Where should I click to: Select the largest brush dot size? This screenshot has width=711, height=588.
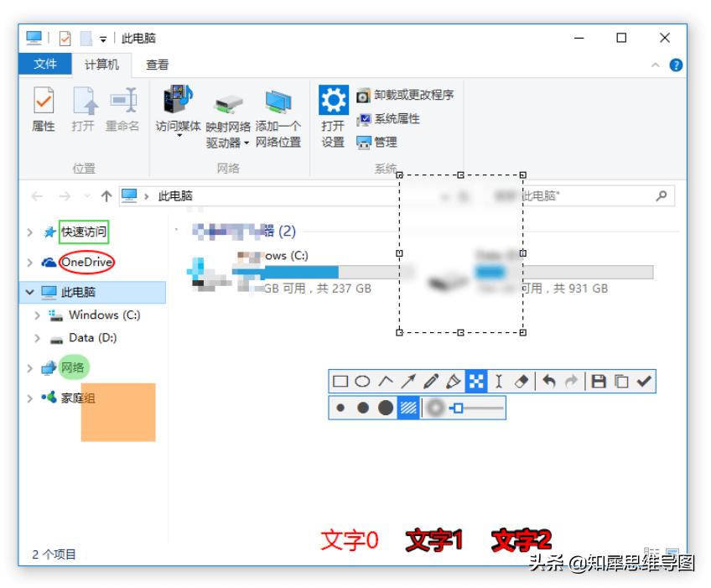pyautogui.click(x=386, y=408)
